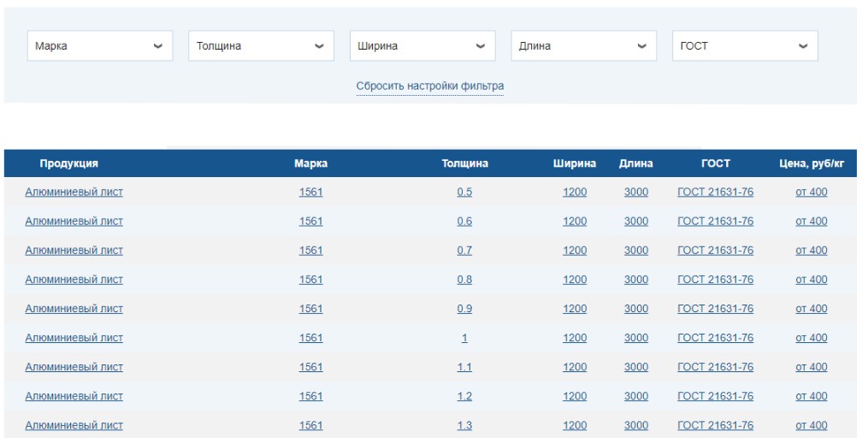This screenshot has height=438, width=868.
Task: Expand the Ширина filter dropdown
Action: point(422,46)
